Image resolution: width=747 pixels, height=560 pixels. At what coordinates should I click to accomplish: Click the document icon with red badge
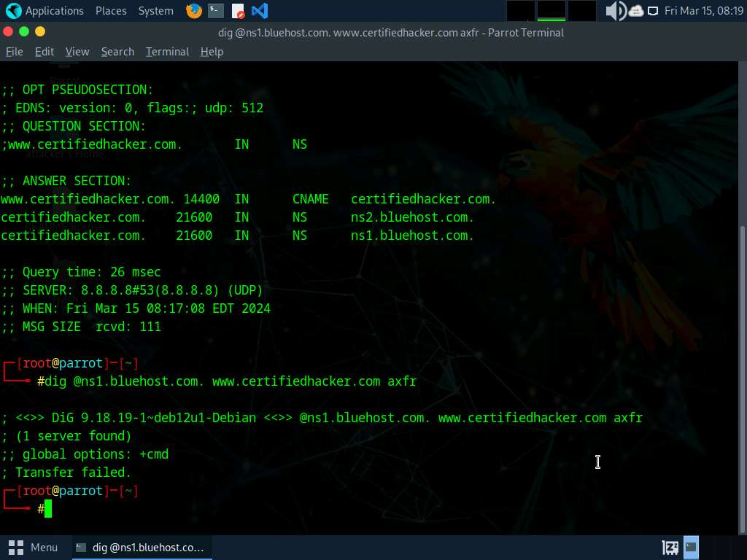pos(238,11)
